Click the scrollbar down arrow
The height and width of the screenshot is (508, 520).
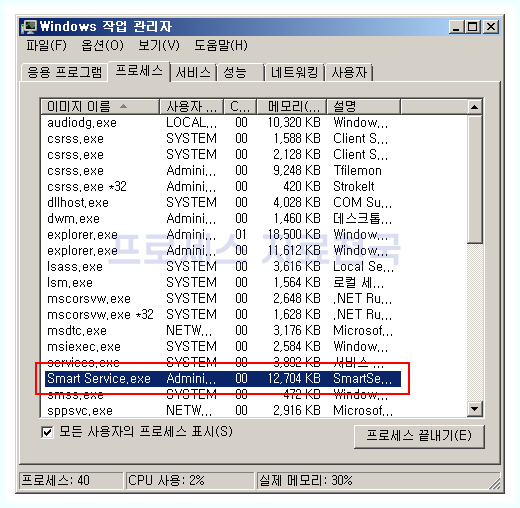[475, 408]
